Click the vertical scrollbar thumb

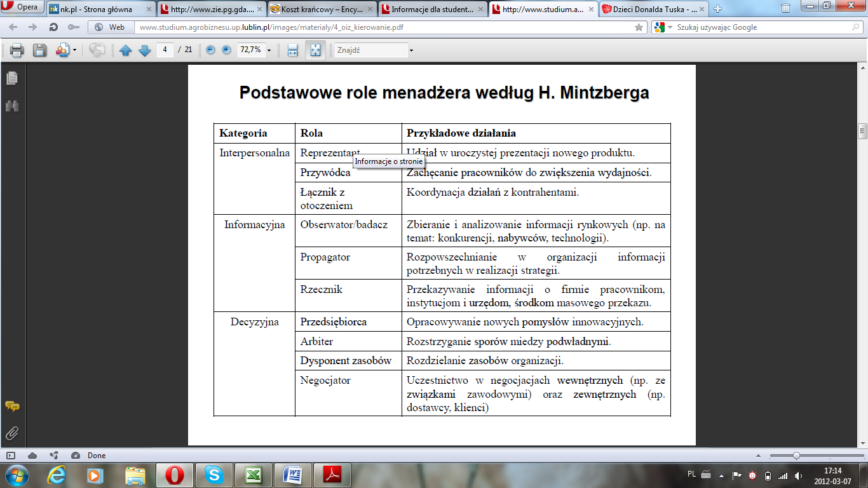(x=862, y=132)
